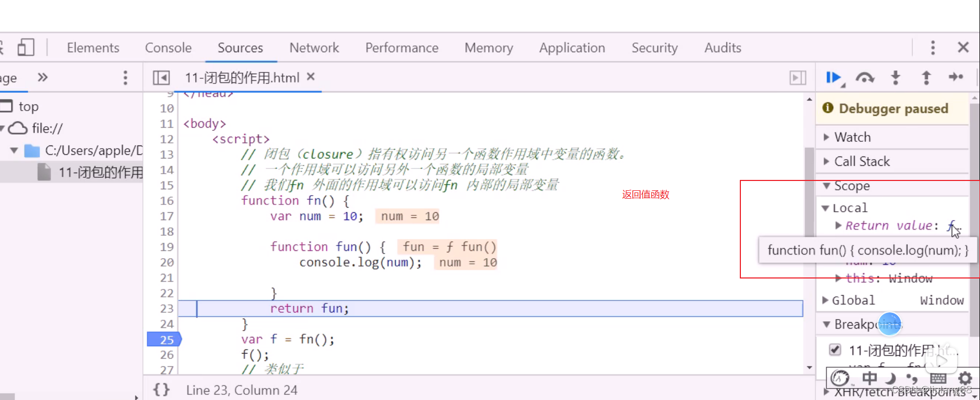Click line number 16 in gutter
This screenshot has height=400, width=980.
(x=167, y=201)
